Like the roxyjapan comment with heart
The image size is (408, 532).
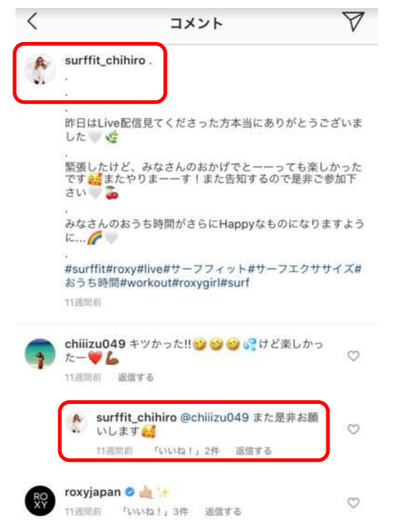353,502
